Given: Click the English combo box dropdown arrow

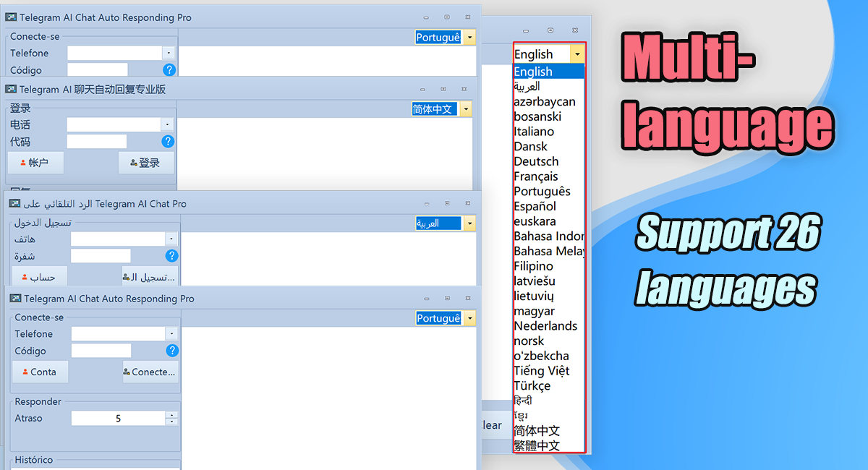Looking at the screenshot, I should click(576, 54).
